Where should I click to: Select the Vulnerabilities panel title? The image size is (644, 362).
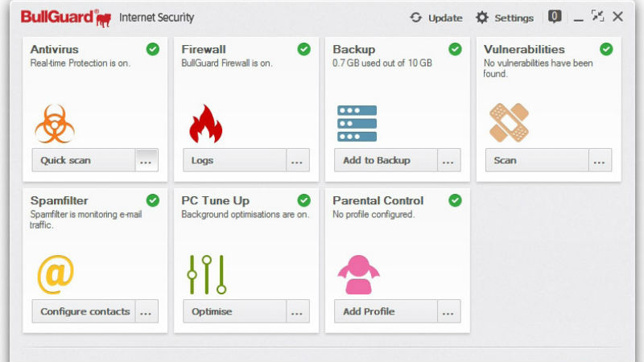[x=524, y=49]
